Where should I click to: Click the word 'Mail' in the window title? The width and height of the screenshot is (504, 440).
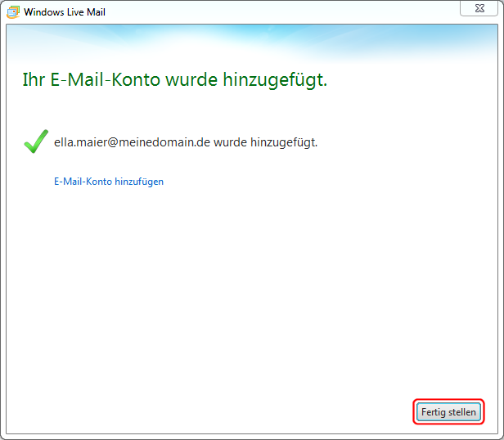pos(94,12)
